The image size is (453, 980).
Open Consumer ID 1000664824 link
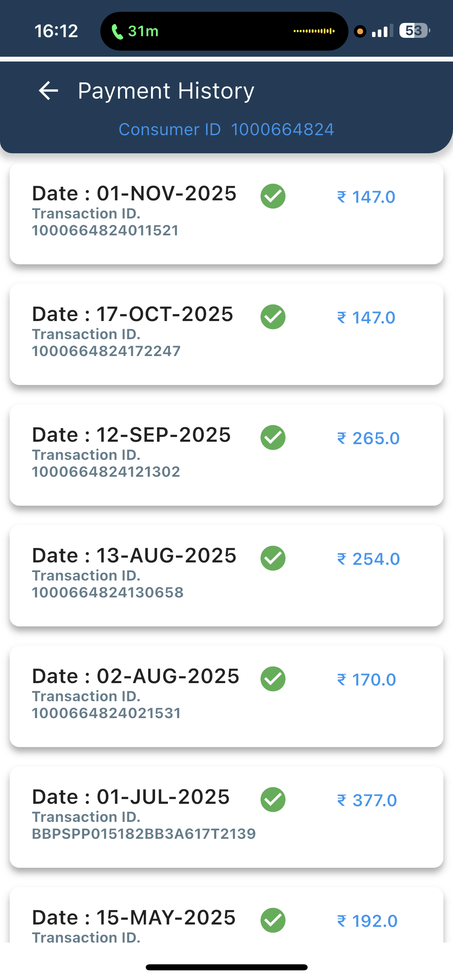226,130
